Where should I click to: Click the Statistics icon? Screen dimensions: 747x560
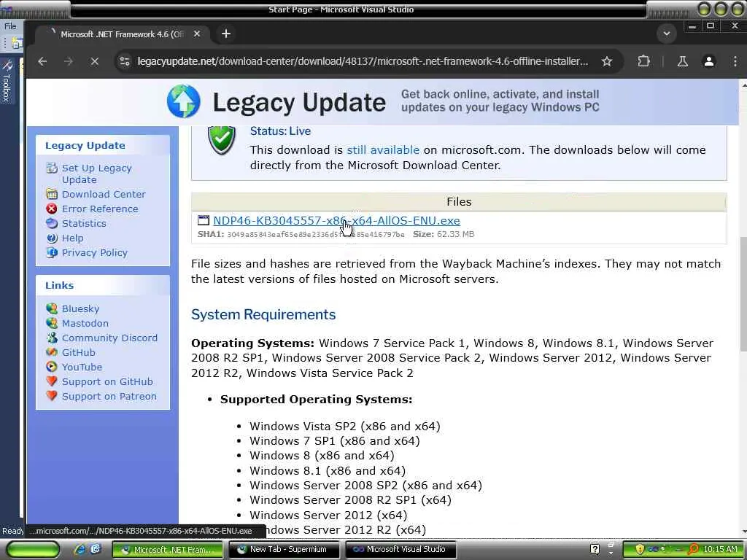(52, 223)
